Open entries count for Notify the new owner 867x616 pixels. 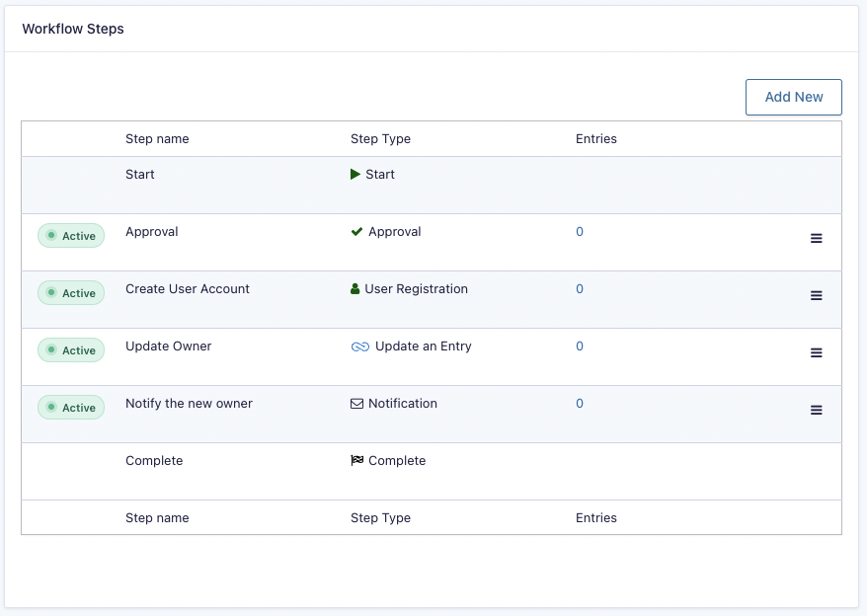click(x=580, y=404)
